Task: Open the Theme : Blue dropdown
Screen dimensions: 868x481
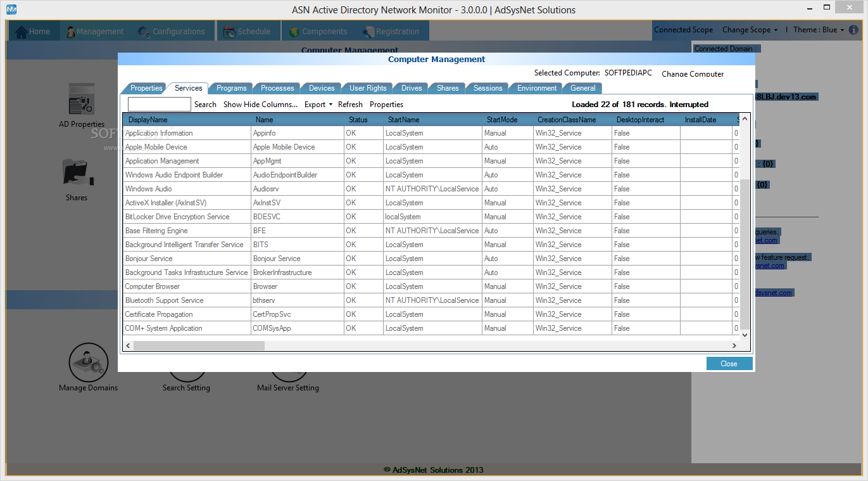Action: [x=819, y=30]
